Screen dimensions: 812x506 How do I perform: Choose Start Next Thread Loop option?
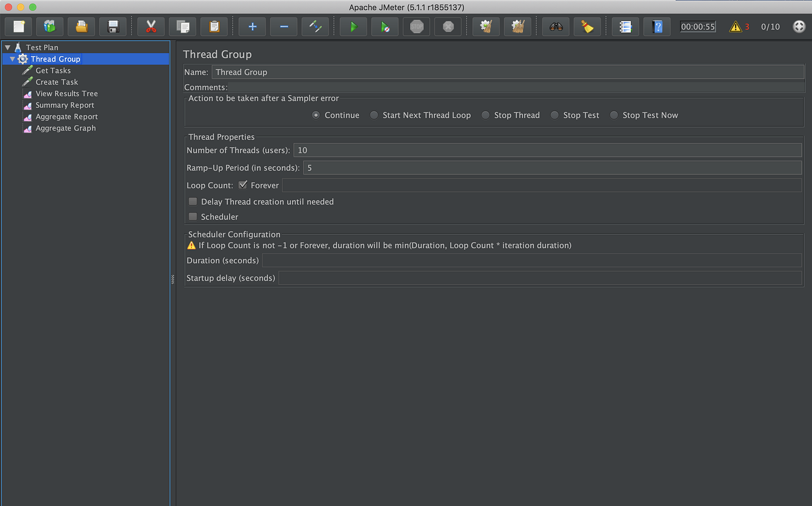pos(374,115)
